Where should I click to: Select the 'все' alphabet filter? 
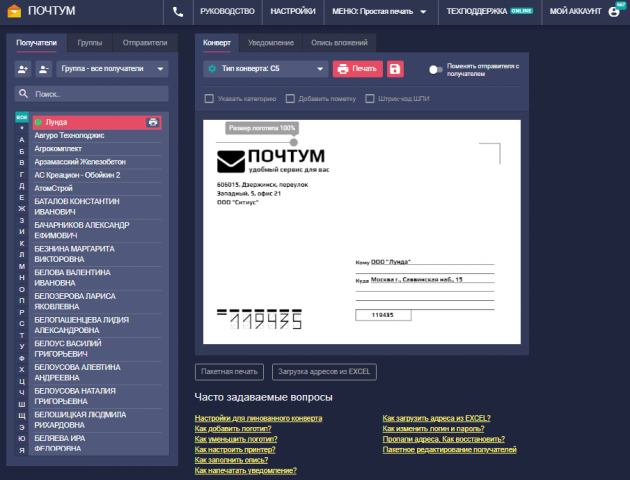pyautogui.click(x=22, y=117)
